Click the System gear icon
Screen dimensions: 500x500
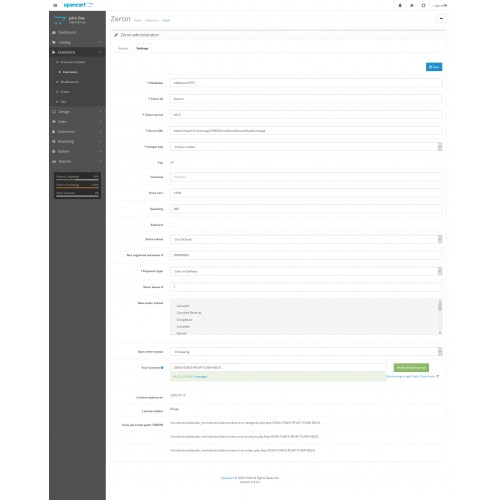coord(54,152)
